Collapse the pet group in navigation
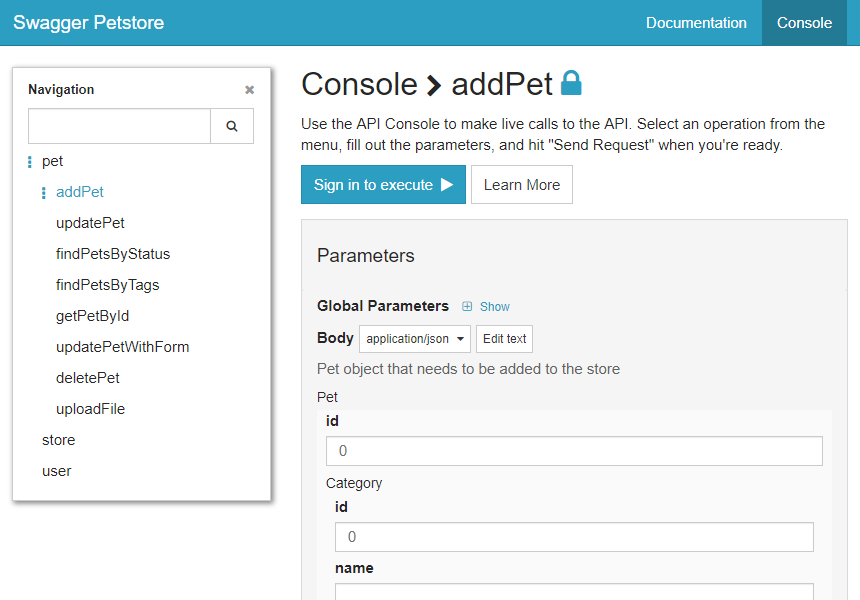This screenshot has width=860, height=600. pyautogui.click(x=53, y=161)
